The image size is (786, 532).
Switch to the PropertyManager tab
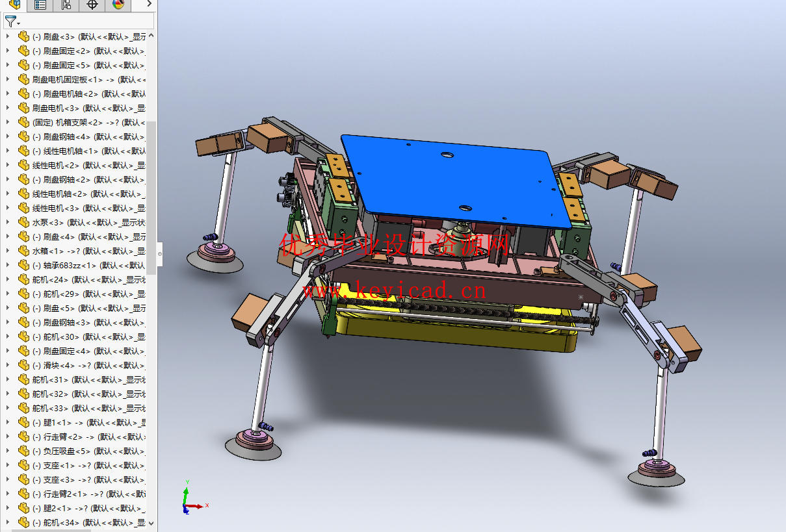[40, 5]
